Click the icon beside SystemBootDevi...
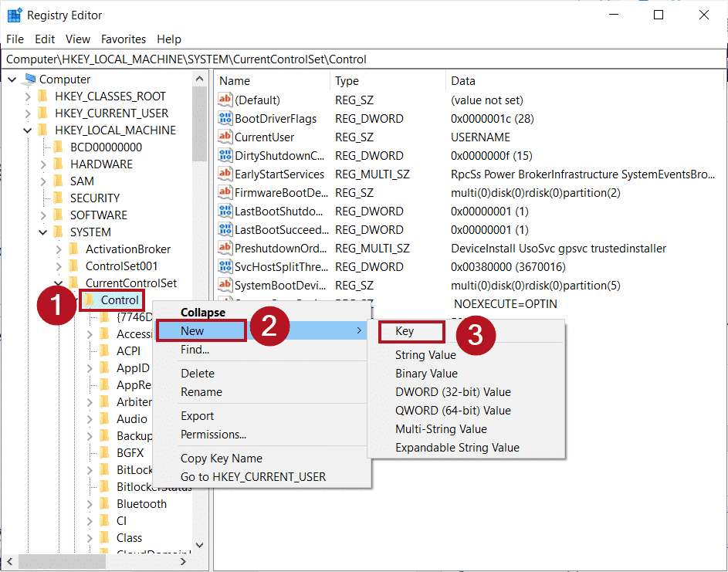 [225, 285]
